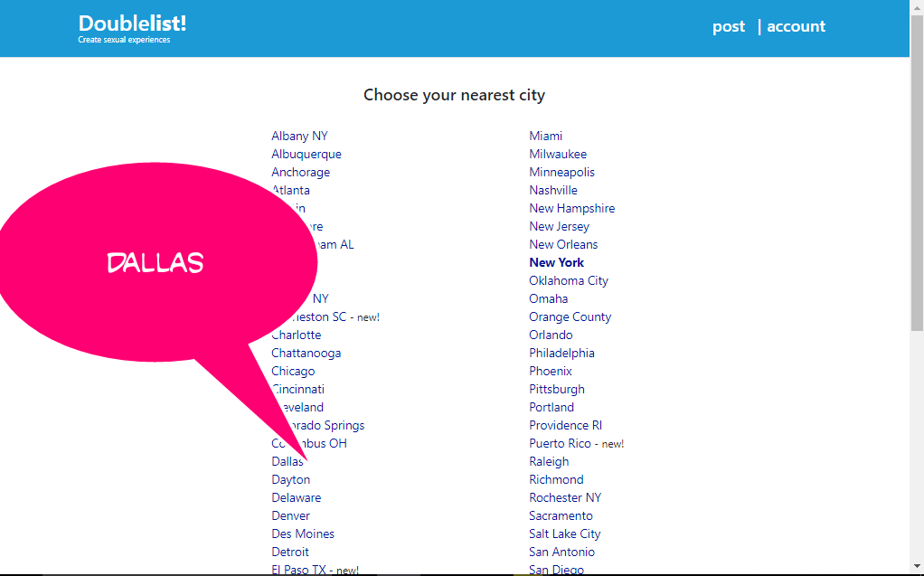Select Chattanooga from the list
924x576 pixels.
pyautogui.click(x=306, y=354)
